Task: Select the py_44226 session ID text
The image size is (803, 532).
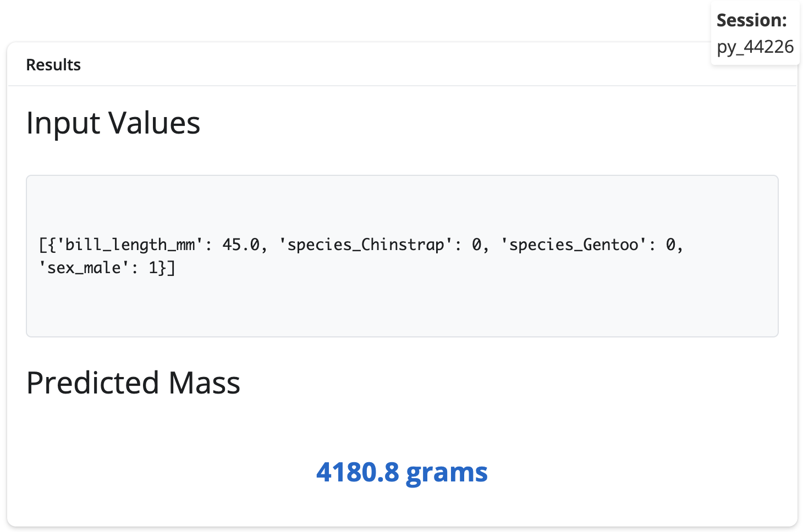Action: 755,47
